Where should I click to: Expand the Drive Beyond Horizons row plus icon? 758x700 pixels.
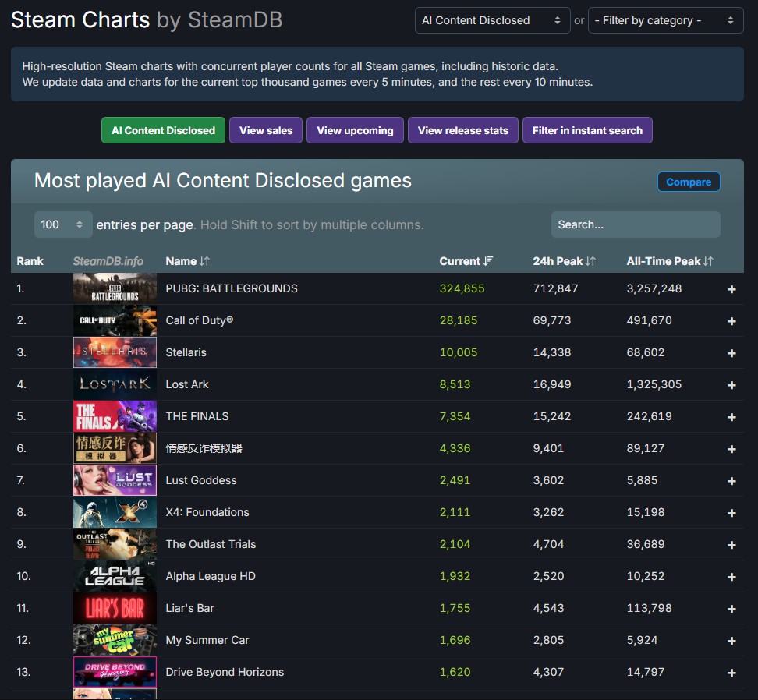point(731,673)
